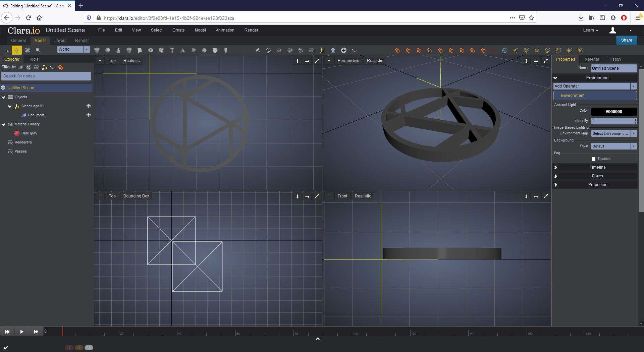This screenshot has width=644, height=352.
Task: Add a Point light from toolbar
Action: click(290, 50)
